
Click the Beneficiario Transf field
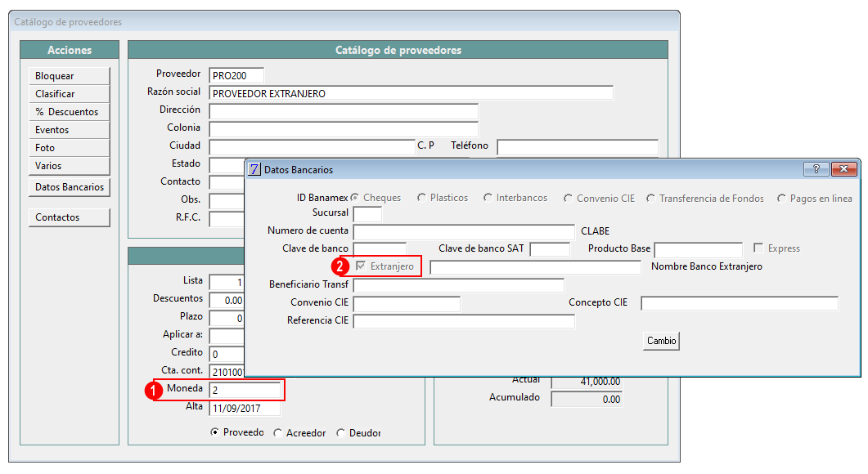(x=458, y=285)
